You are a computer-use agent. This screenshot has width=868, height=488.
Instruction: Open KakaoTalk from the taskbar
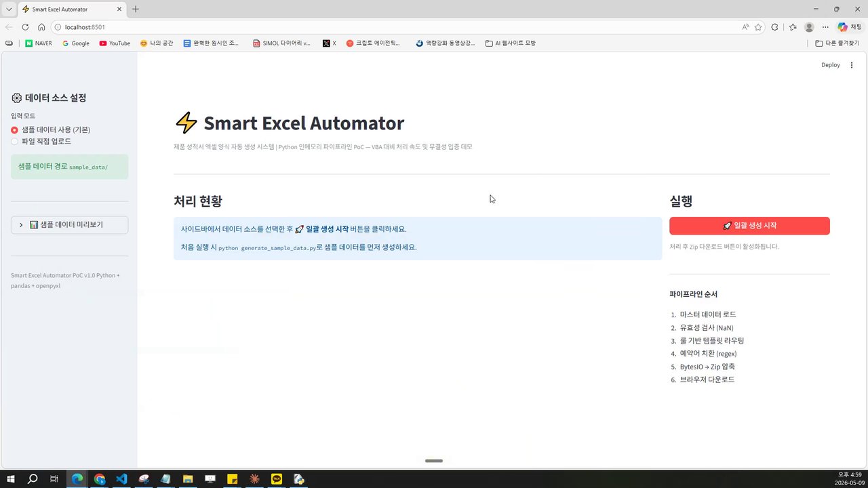click(276, 479)
